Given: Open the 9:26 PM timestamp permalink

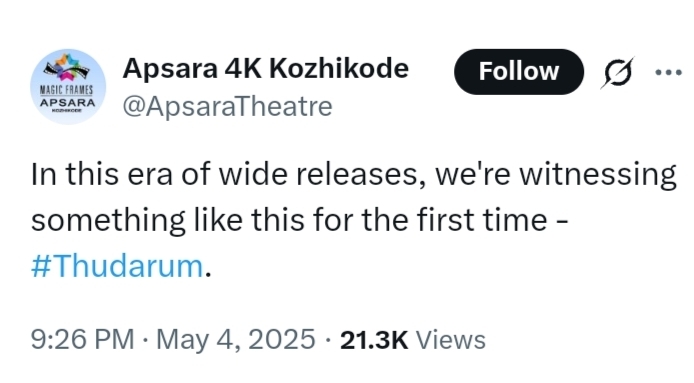Looking at the screenshot, I should click(82, 340).
